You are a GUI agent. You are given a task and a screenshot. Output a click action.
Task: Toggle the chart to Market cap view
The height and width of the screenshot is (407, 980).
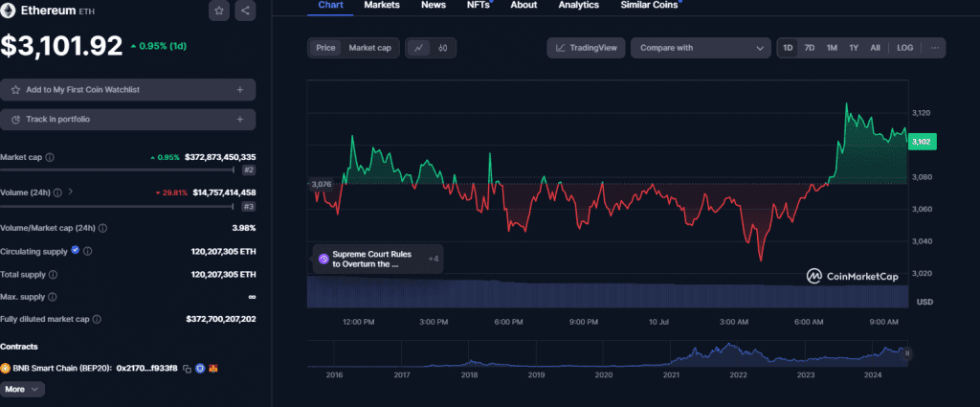(x=369, y=48)
